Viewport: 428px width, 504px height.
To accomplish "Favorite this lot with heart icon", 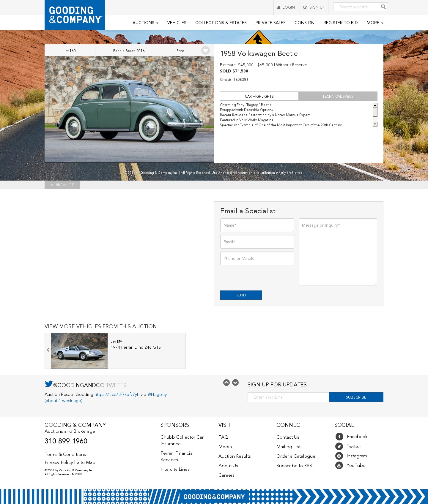I will (x=205, y=50).
